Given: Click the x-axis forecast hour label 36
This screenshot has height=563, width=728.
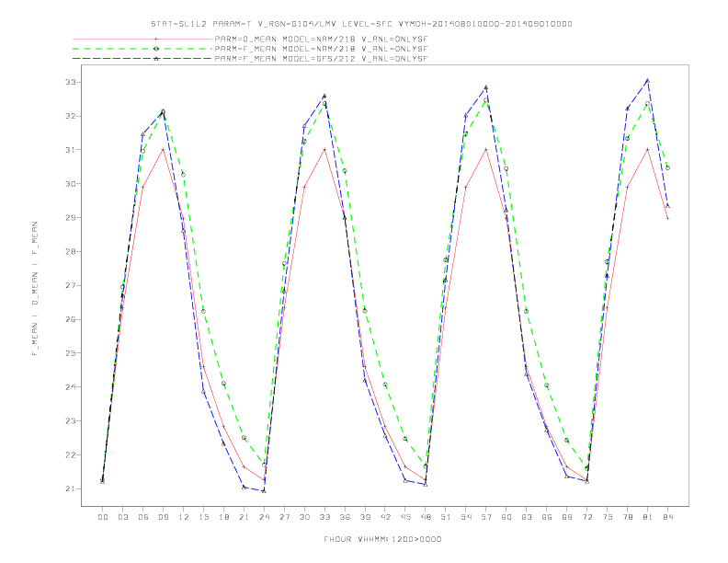Looking at the screenshot, I should (x=345, y=517).
